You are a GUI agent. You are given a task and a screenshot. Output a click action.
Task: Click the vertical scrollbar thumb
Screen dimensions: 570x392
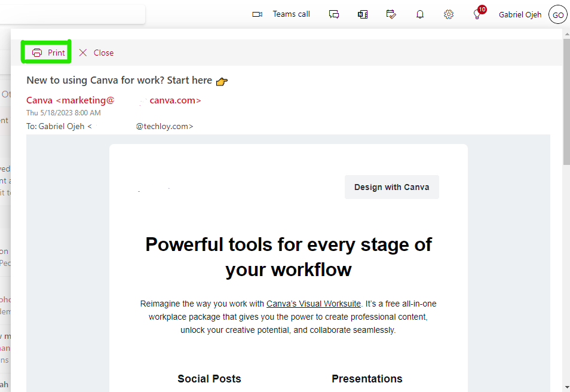click(566, 102)
